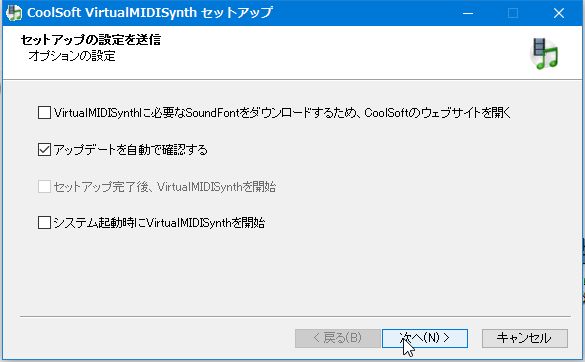Check システム起動時にVirtualMIDISynthを開始 option

[x=44, y=223]
